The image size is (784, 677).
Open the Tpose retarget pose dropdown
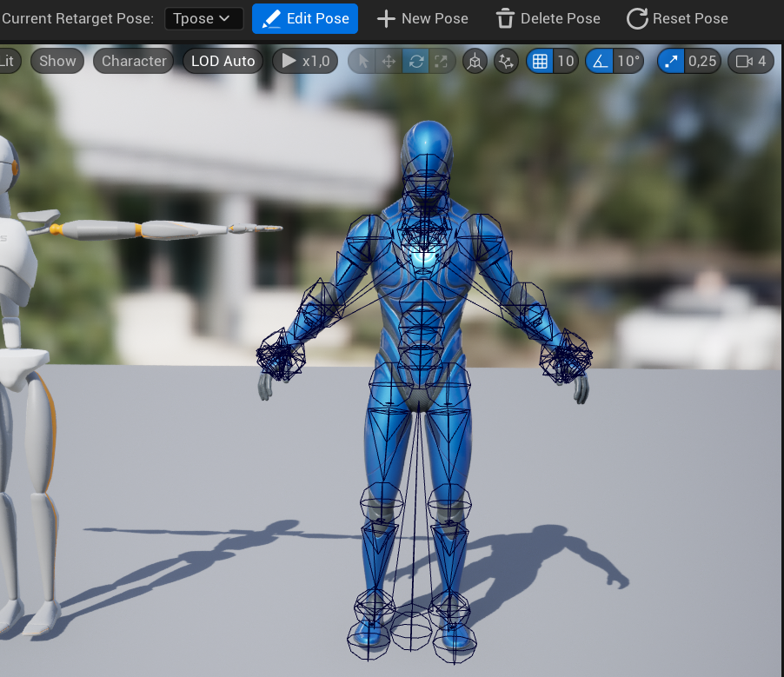point(203,18)
